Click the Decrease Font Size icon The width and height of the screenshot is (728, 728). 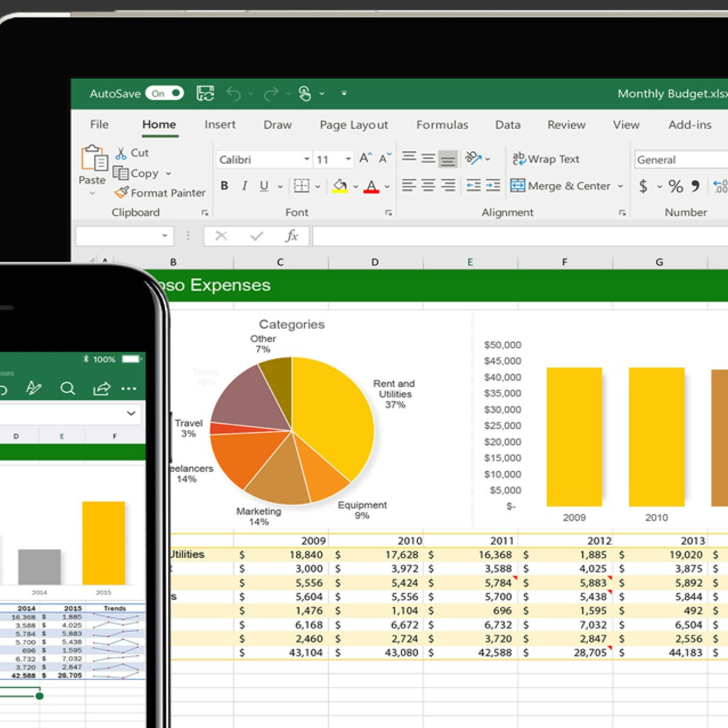click(385, 158)
